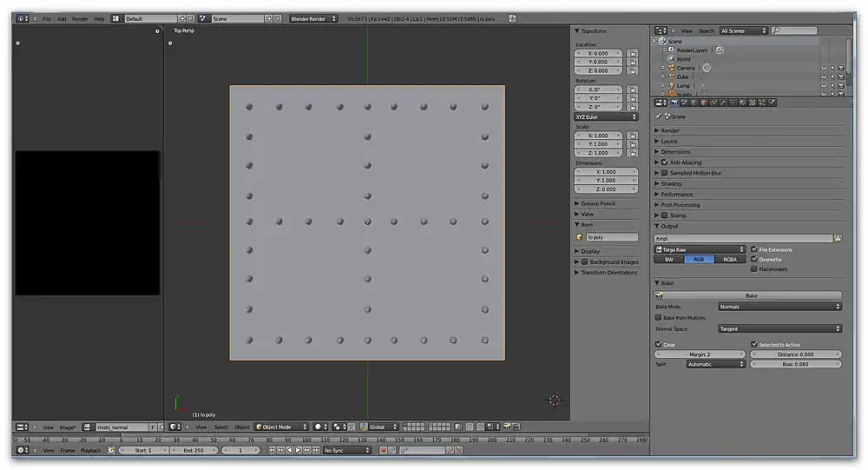Viewport: 868px width, 470px height.
Task: Open the Material sphere properties tab
Action: tap(742, 103)
